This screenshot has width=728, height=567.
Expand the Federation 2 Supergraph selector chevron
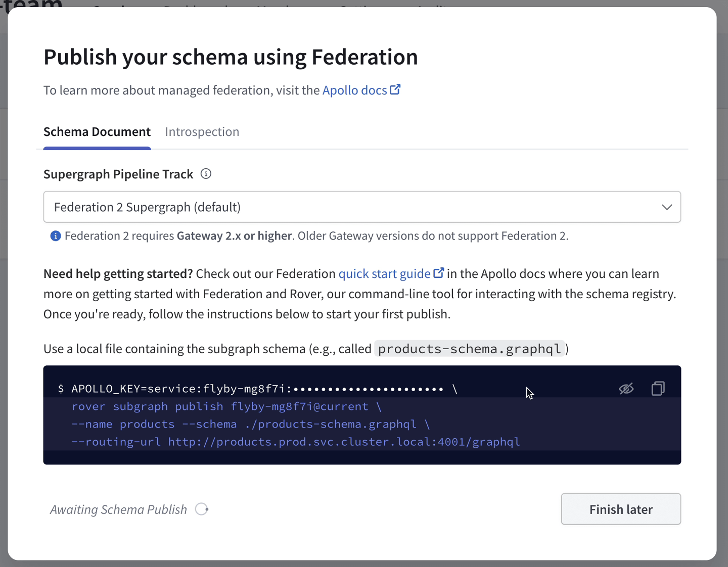tap(666, 207)
